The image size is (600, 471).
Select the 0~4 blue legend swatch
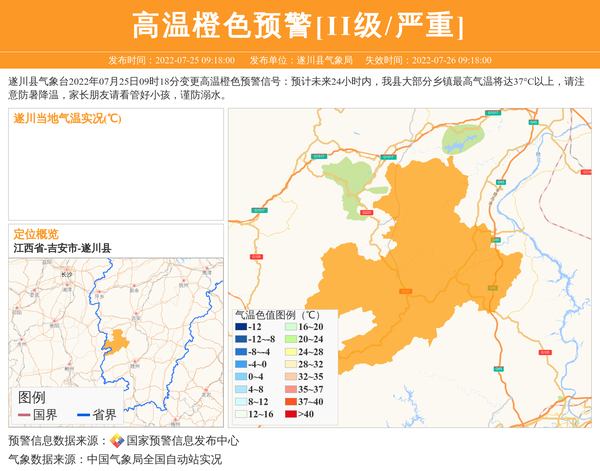tap(241, 377)
